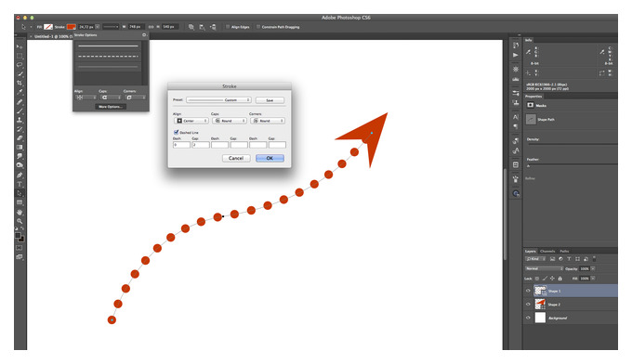632x364 pixels.
Task: Uncheck the Dashed Line checkbox
Action: (x=177, y=132)
